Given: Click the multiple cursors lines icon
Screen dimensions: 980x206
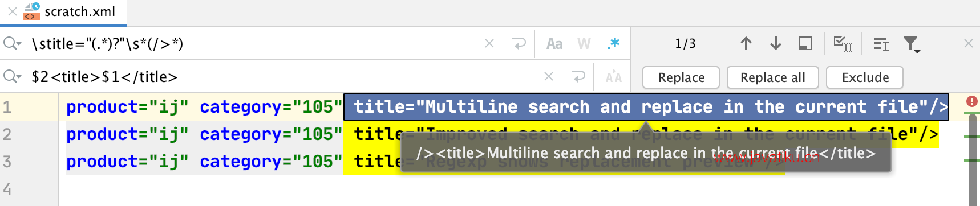Looking at the screenshot, I should click(x=881, y=44).
